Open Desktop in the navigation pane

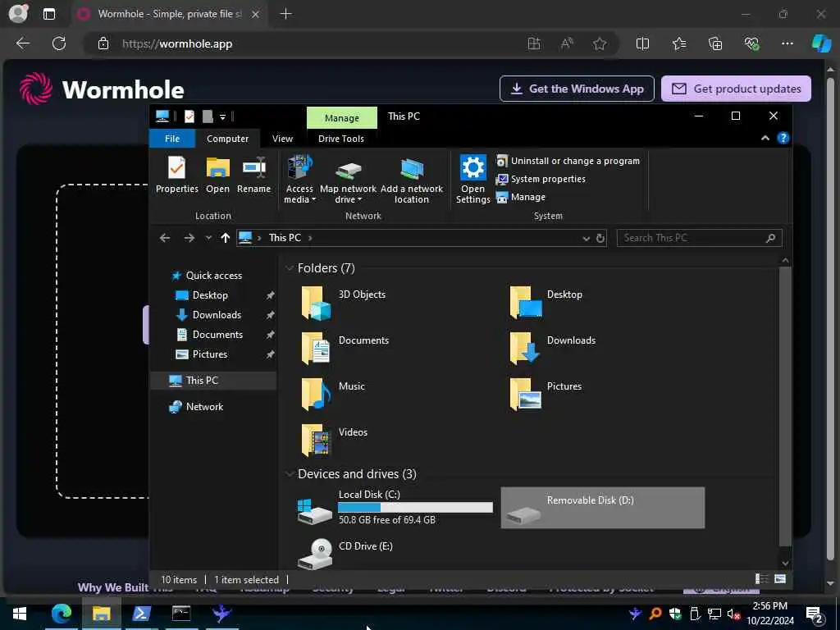[x=209, y=295]
